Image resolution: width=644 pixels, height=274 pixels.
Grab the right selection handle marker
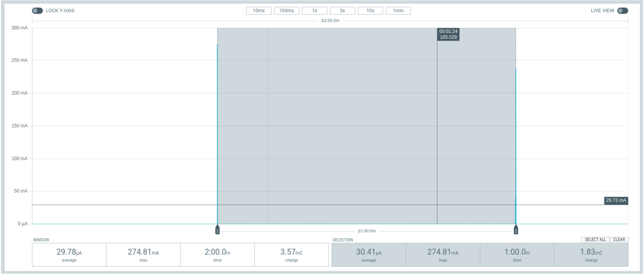(x=516, y=229)
